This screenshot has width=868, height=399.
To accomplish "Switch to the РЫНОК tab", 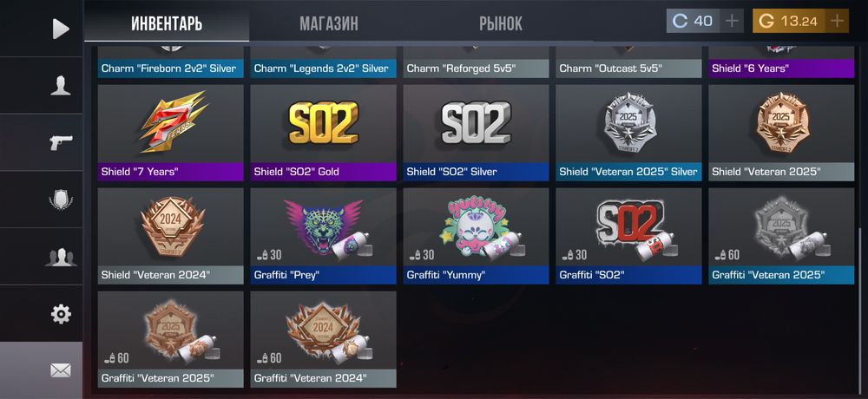I will pyautogui.click(x=501, y=23).
